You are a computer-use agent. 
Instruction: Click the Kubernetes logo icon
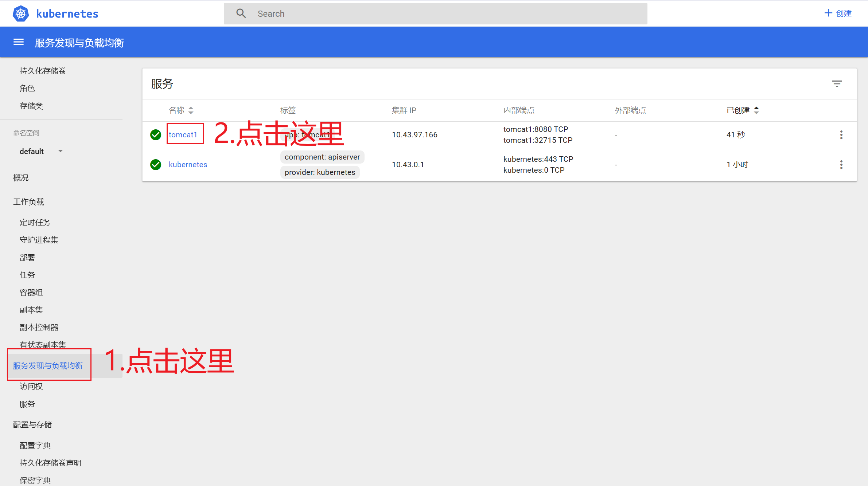21,14
